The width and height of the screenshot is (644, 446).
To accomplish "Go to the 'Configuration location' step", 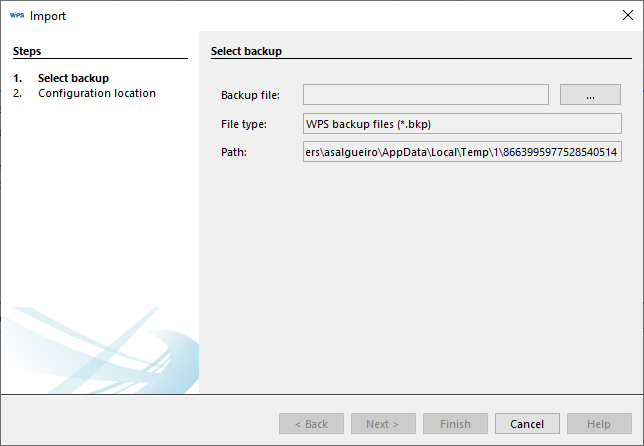I will click(96, 93).
